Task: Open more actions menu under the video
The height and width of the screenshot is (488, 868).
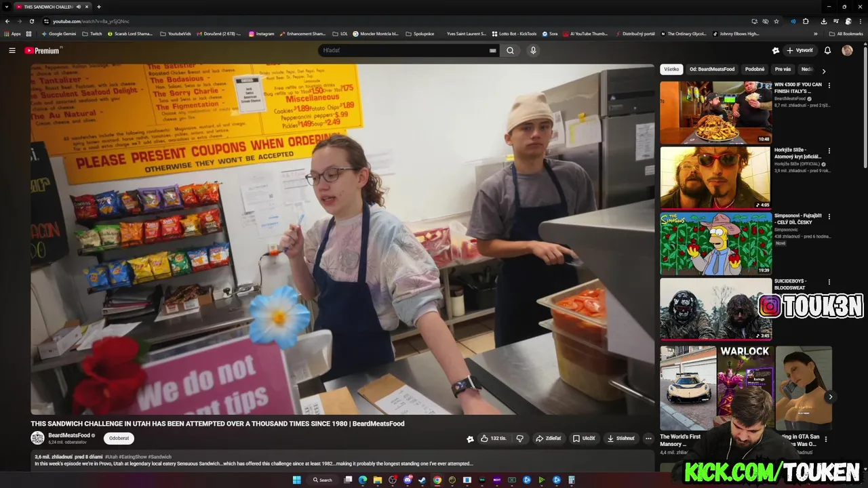Action: [648, 439]
